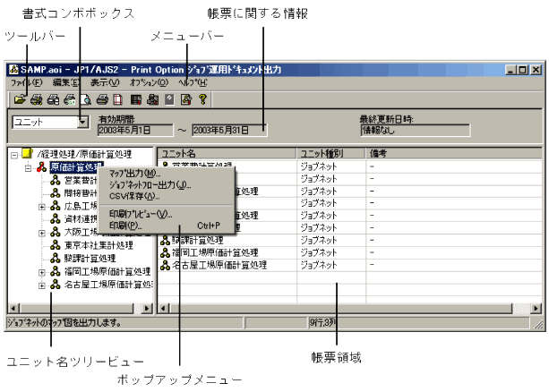Screen dimensions: 549x392
Task: Click the ユニット種別 column header
Action: tap(331, 153)
